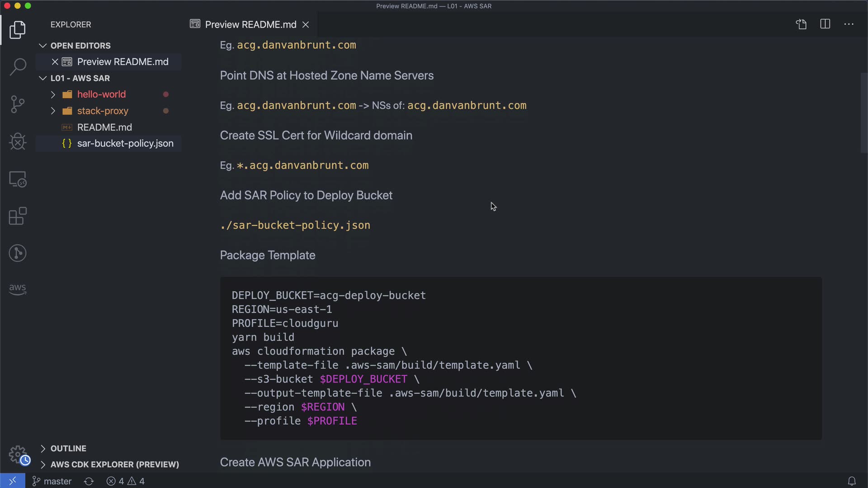Viewport: 868px width, 488px height.
Task: Open the Remote Explorer view
Action: tap(18, 179)
